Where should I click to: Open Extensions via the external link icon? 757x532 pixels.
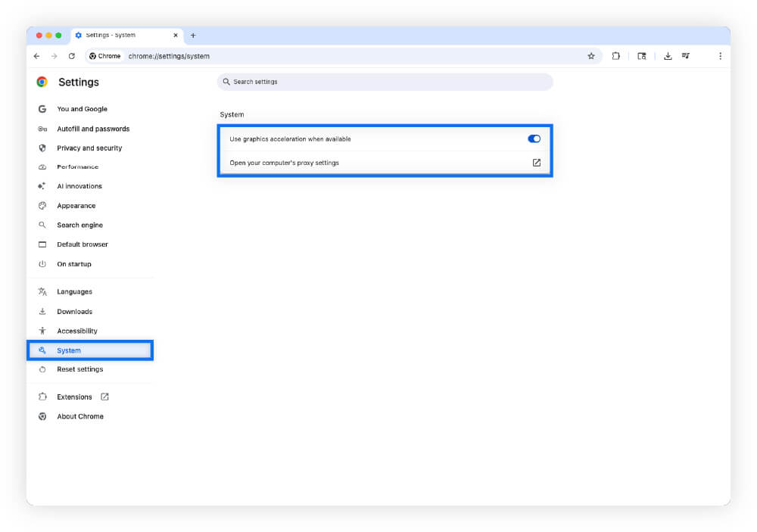coord(103,396)
